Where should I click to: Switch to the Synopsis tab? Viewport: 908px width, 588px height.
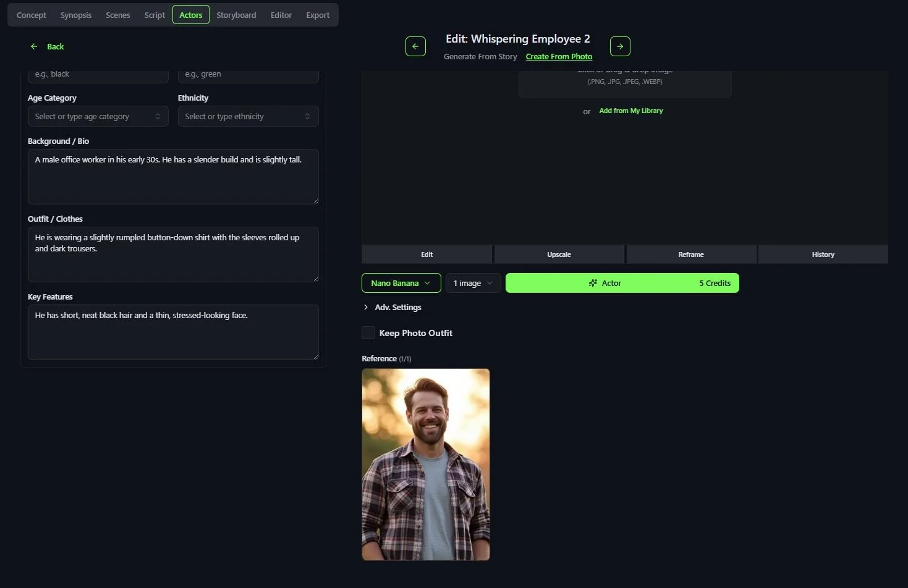pos(76,15)
